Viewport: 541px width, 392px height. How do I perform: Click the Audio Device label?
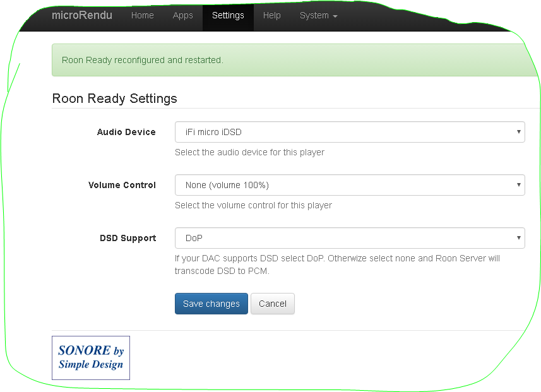point(126,132)
